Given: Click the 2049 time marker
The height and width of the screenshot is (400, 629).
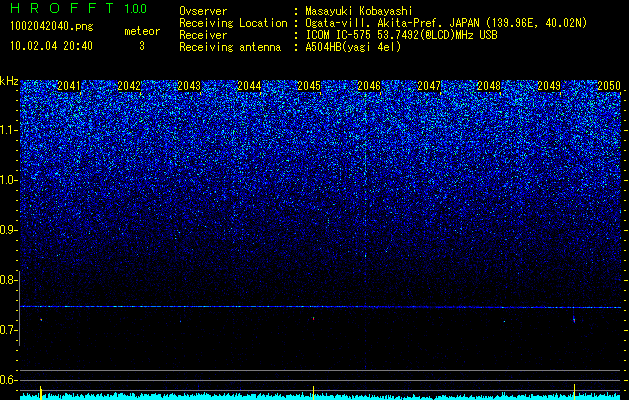Looking at the screenshot, I should 549,86.
